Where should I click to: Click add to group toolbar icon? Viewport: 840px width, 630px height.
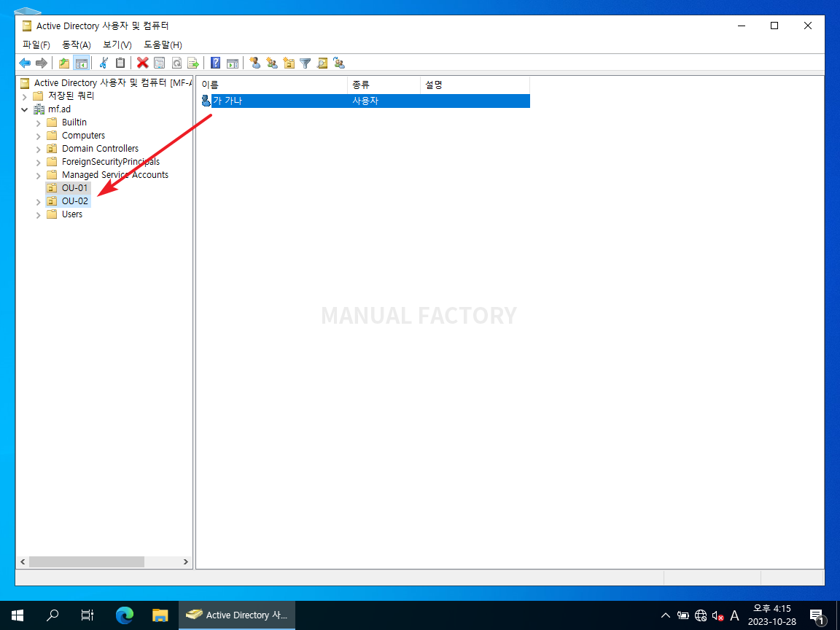(x=338, y=63)
